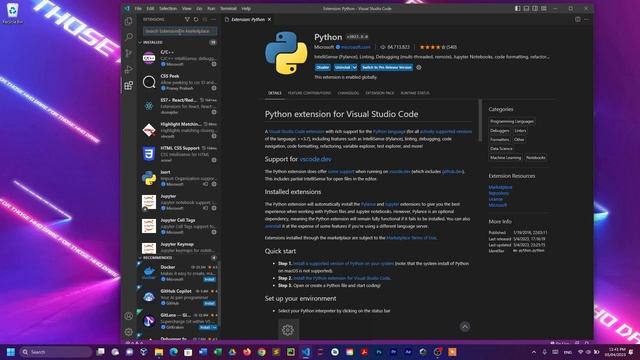
Task: Open the Selection menu
Action: (168, 8)
